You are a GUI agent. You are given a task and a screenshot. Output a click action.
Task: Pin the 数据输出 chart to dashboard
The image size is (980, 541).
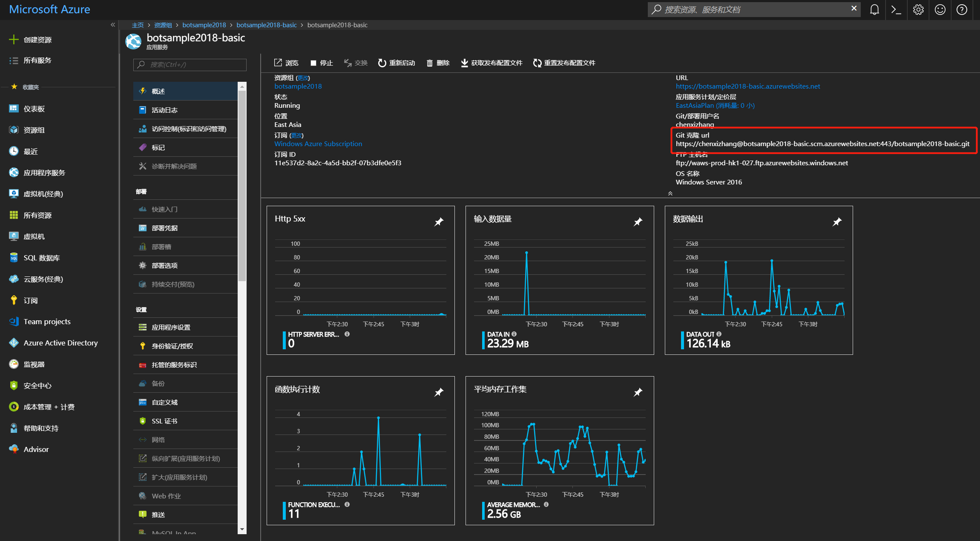[837, 222]
